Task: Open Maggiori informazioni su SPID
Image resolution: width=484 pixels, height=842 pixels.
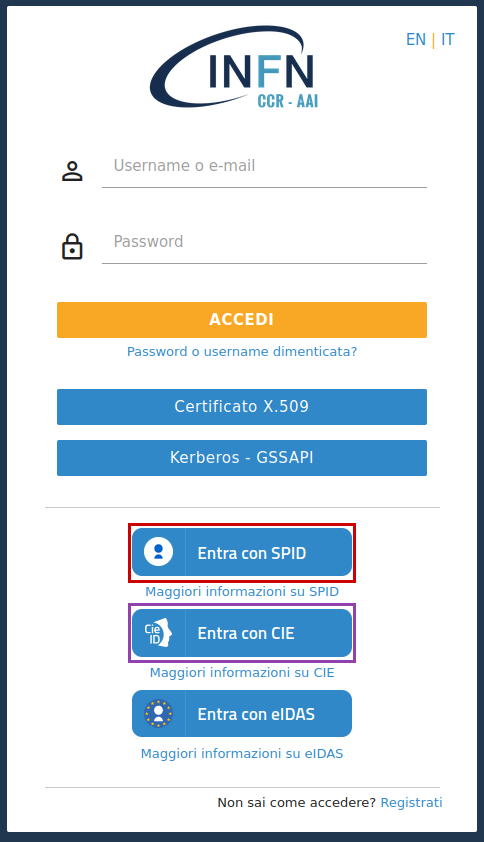Action: (242, 592)
